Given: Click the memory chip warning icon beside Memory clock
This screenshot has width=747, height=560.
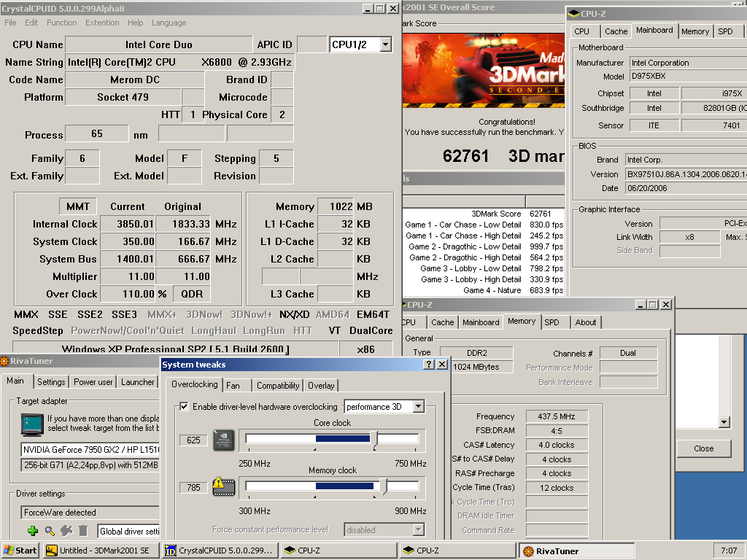Looking at the screenshot, I should pos(223,486).
